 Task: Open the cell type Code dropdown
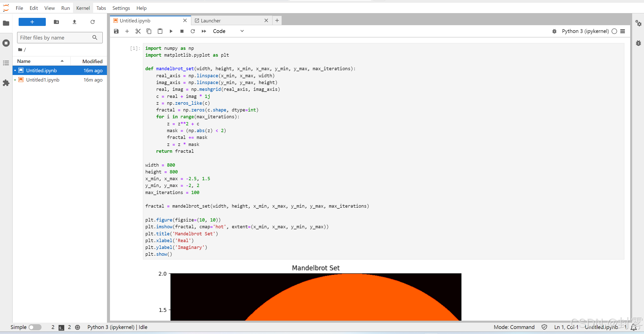point(228,31)
